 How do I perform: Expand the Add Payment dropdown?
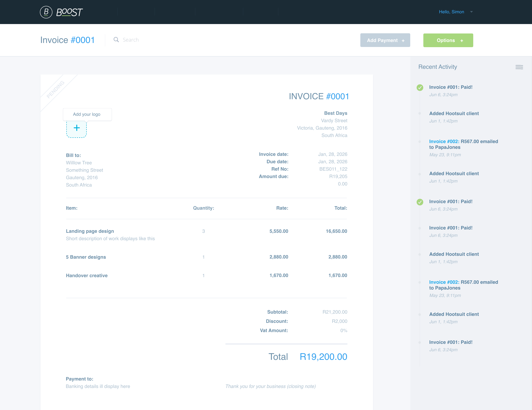coord(385,40)
